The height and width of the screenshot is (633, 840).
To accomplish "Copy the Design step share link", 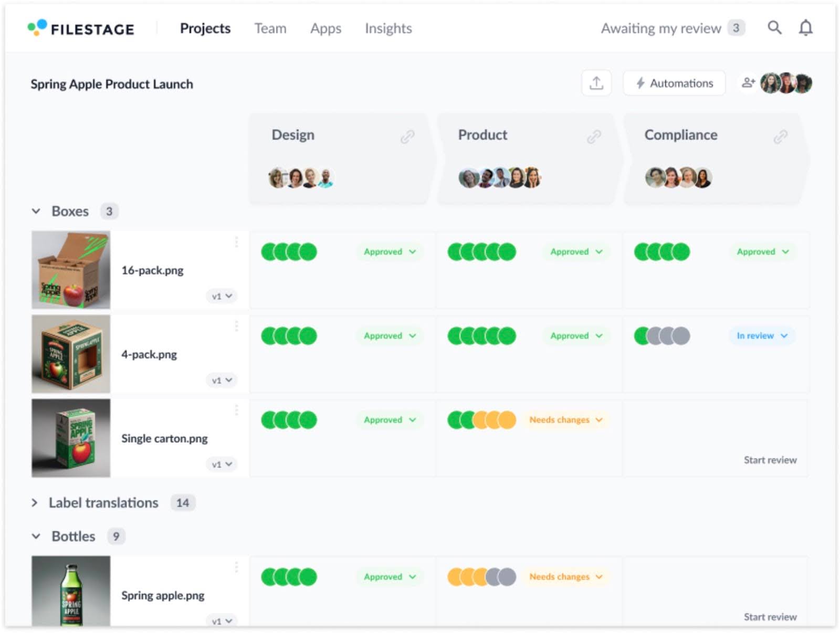I will (x=407, y=136).
